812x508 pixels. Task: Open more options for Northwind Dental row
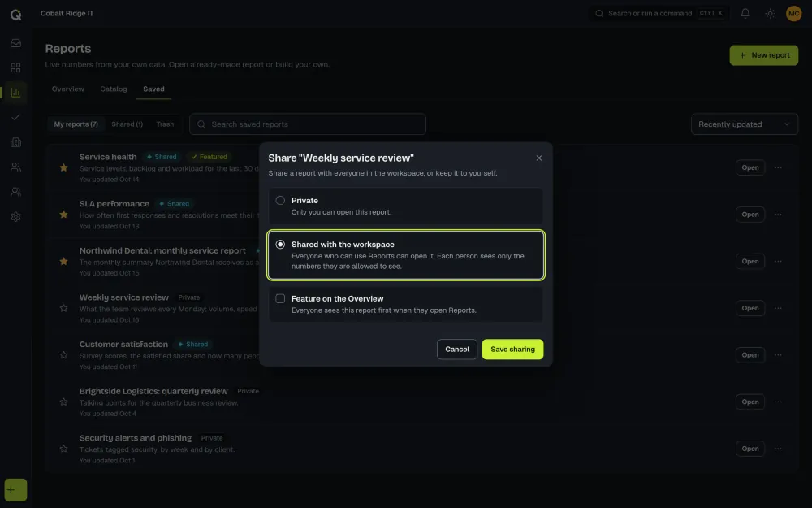(x=778, y=261)
